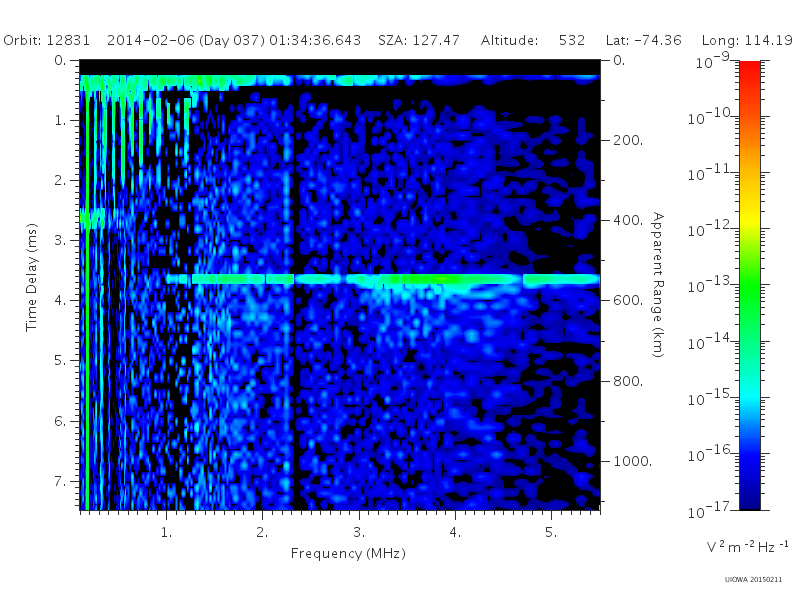800x600 pixels.
Task: Click the 400. apparent range tick label
Action: pos(628,220)
